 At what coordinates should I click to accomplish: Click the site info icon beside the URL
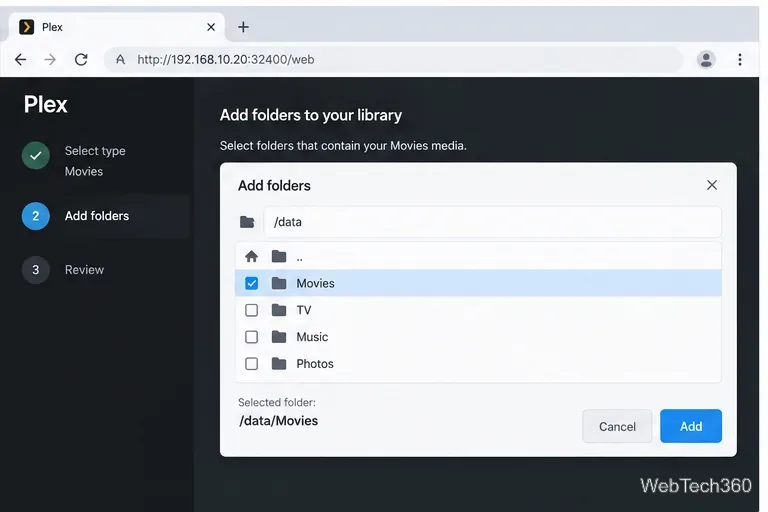120,60
